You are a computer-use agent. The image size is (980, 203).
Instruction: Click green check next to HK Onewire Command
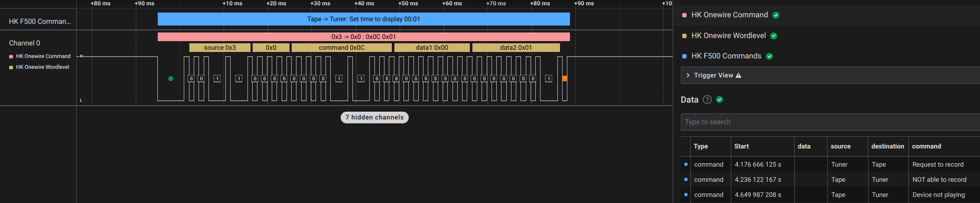[776, 15]
